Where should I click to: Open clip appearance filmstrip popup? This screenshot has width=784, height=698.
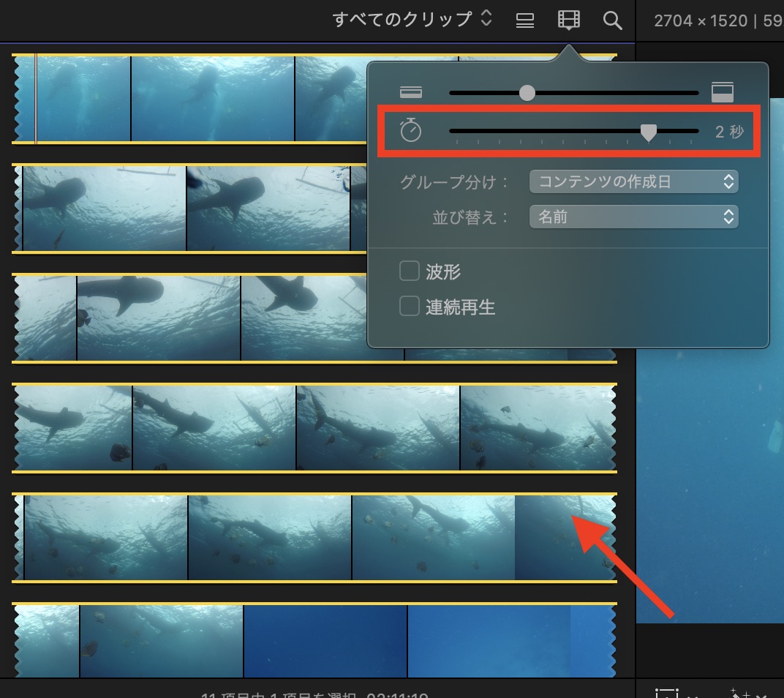568,20
